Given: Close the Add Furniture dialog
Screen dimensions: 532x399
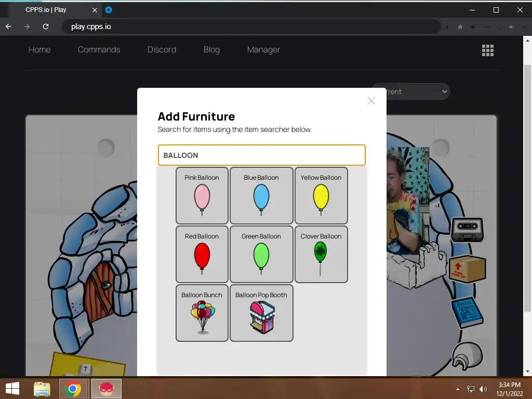Looking at the screenshot, I should point(371,101).
